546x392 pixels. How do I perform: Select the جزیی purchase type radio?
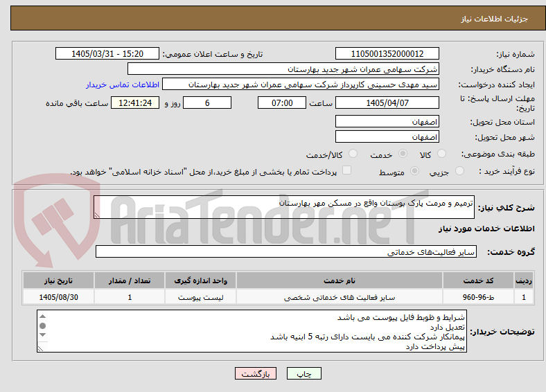[459, 170]
